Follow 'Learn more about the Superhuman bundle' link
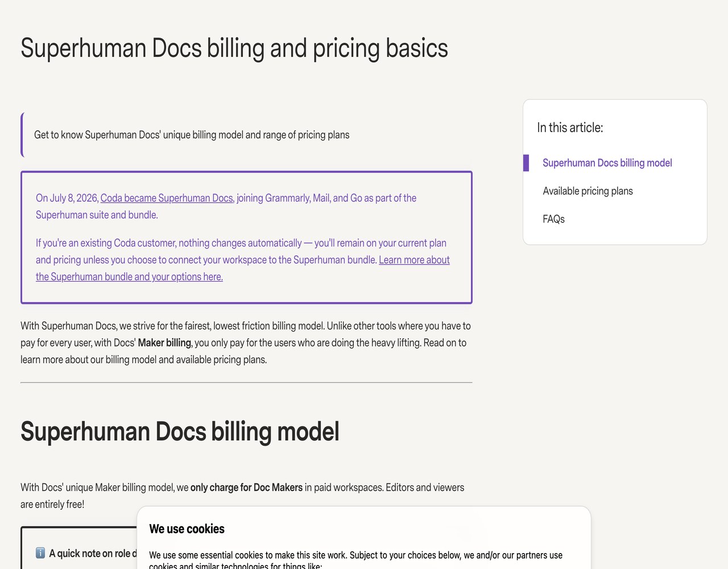Viewport: 728px width, 569px height. (x=414, y=260)
